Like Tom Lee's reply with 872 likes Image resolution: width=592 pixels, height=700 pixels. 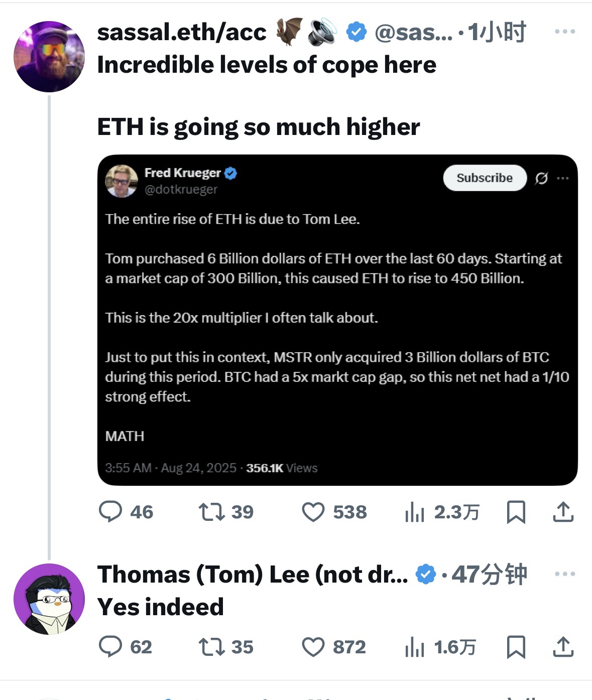(x=313, y=646)
